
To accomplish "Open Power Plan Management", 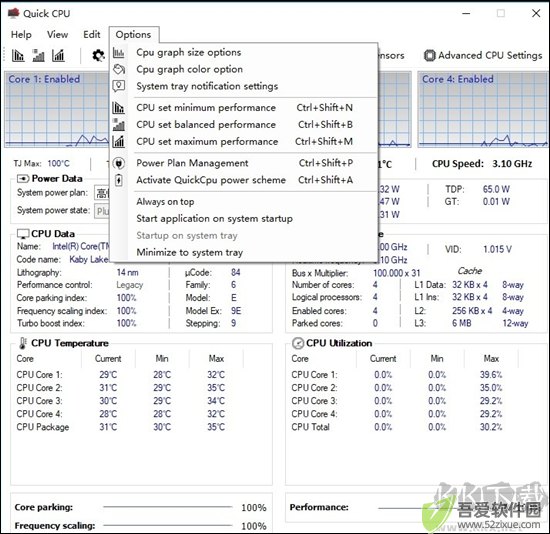I will 244,163.
